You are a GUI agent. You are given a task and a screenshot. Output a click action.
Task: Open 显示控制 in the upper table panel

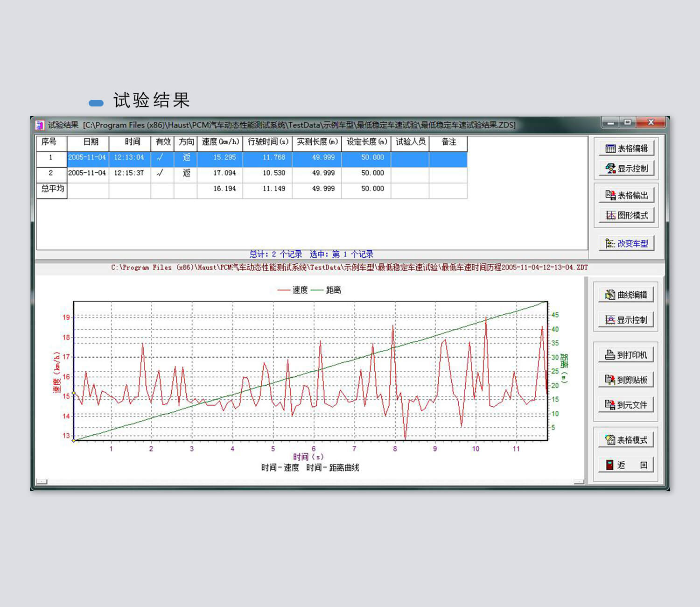pos(626,169)
